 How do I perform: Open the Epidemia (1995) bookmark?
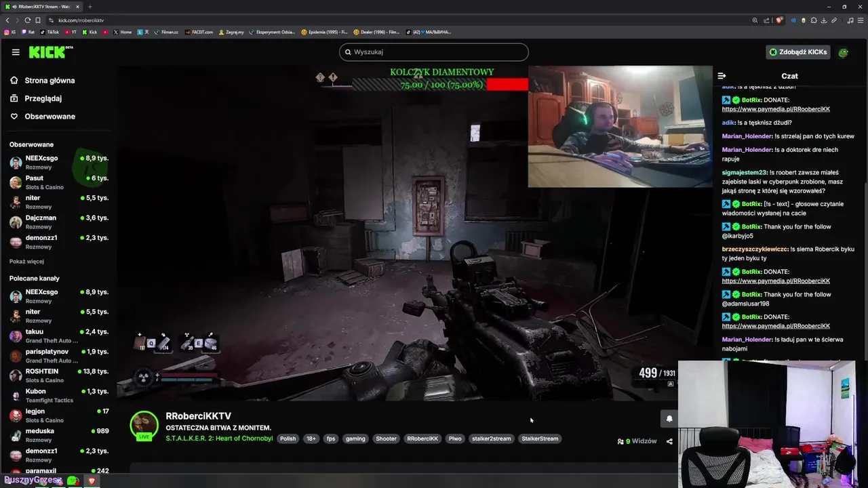[324, 32]
